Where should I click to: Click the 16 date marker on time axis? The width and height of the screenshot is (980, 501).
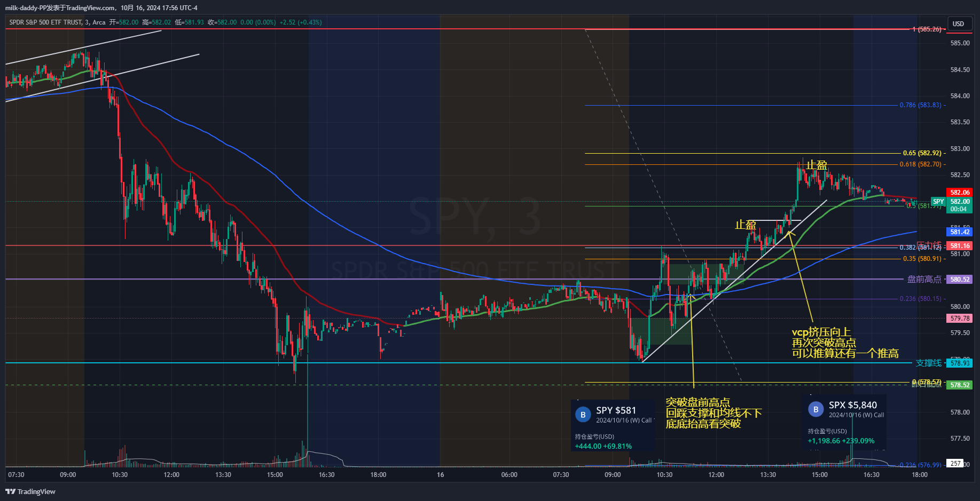coord(440,475)
